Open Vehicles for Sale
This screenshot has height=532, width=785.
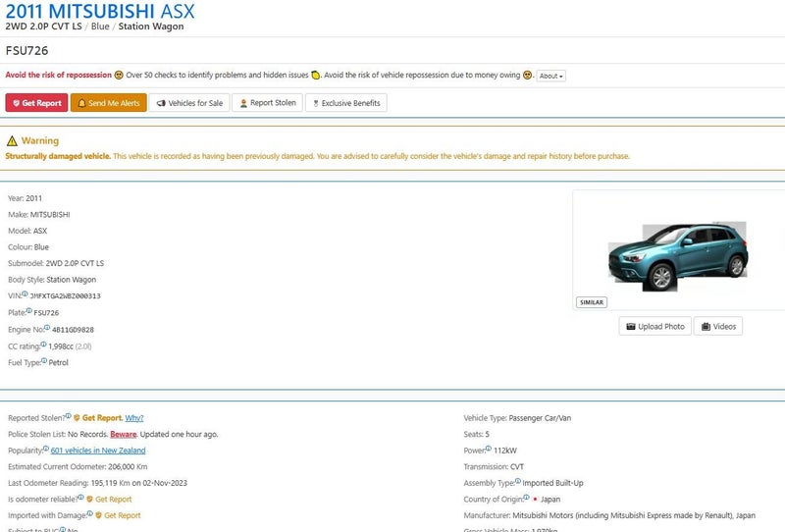pos(189,103)
